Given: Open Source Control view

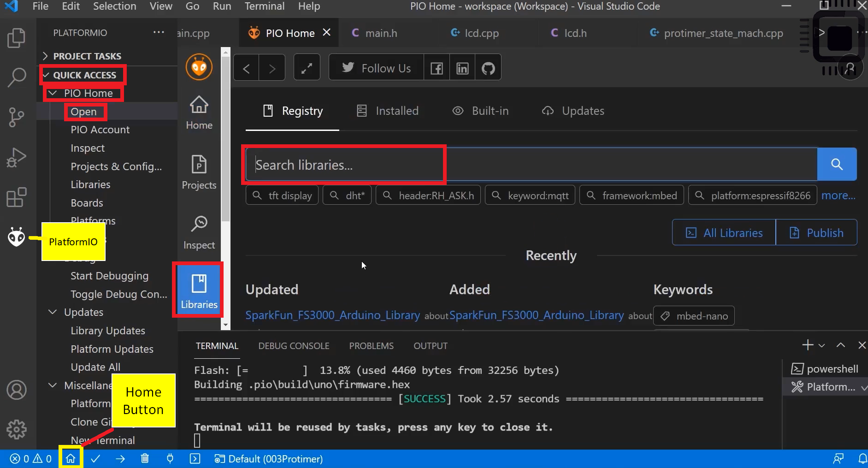Looking at the screenshot, I should tap(17, 117).
